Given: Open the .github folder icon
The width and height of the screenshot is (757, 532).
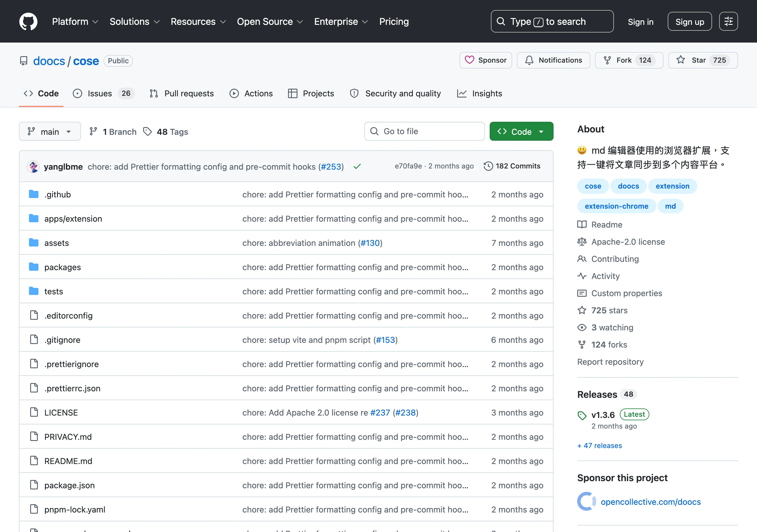Looking at the screenshot, I should 34,194.
